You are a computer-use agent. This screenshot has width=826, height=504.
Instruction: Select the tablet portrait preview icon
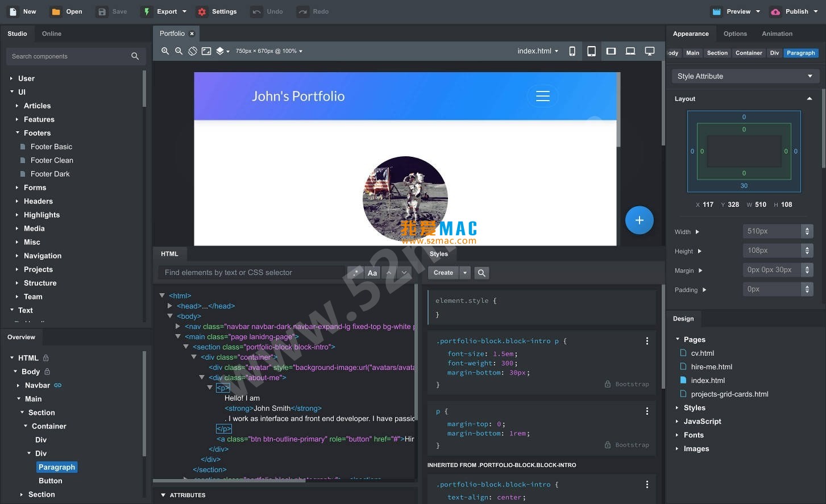591,51
